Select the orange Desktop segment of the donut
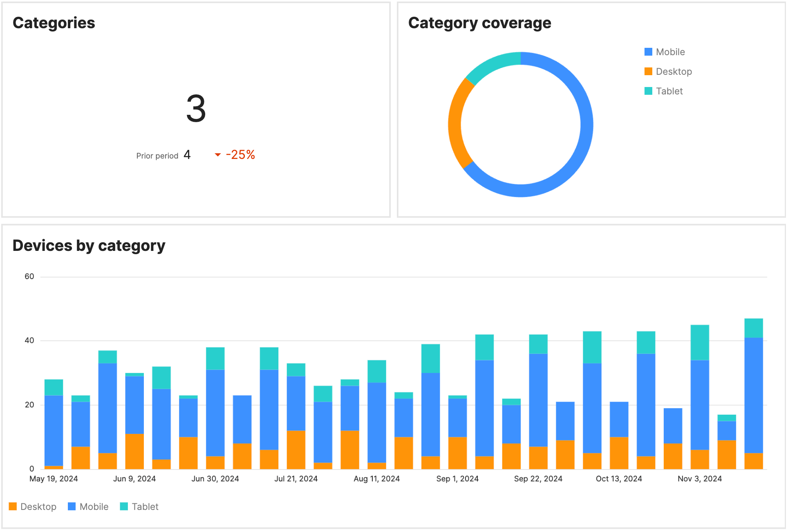Image resolution: width=788 pixels, height=532 pixels. pyautogui.click(x=455, y=123)
